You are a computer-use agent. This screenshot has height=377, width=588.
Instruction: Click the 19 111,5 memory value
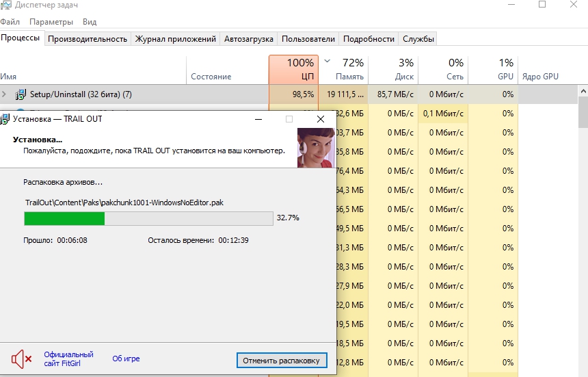[343, 94]
